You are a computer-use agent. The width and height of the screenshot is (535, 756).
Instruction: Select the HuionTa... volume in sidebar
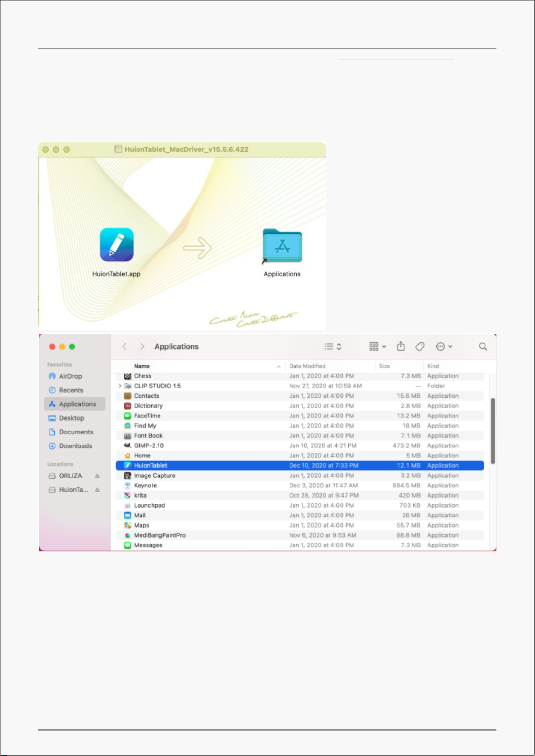(74, 490)
